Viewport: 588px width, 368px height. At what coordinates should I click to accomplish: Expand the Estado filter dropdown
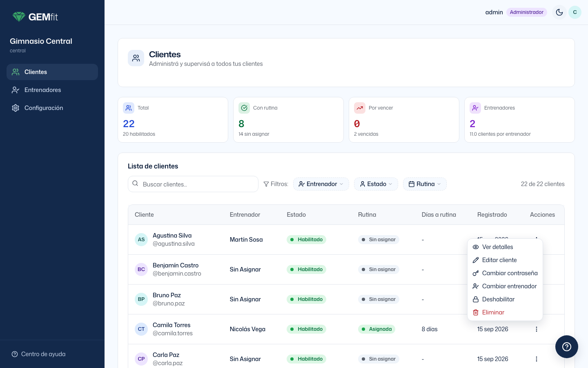click(x=376, y=184)
